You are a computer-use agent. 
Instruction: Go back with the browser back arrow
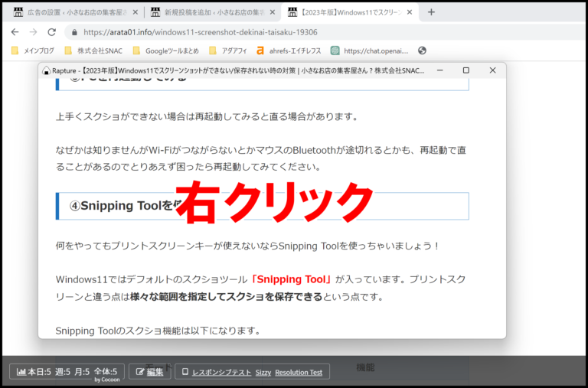pyautogui.click(x=15, y=32)
